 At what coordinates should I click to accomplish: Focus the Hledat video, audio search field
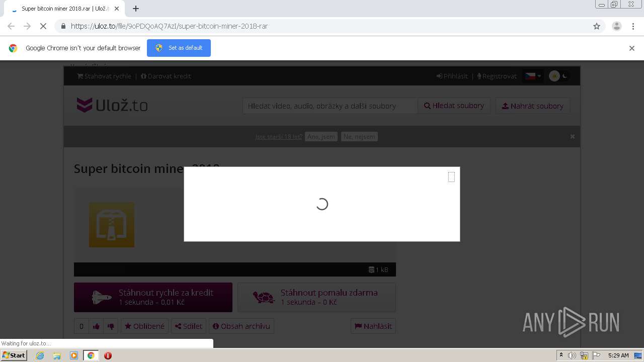330,106
